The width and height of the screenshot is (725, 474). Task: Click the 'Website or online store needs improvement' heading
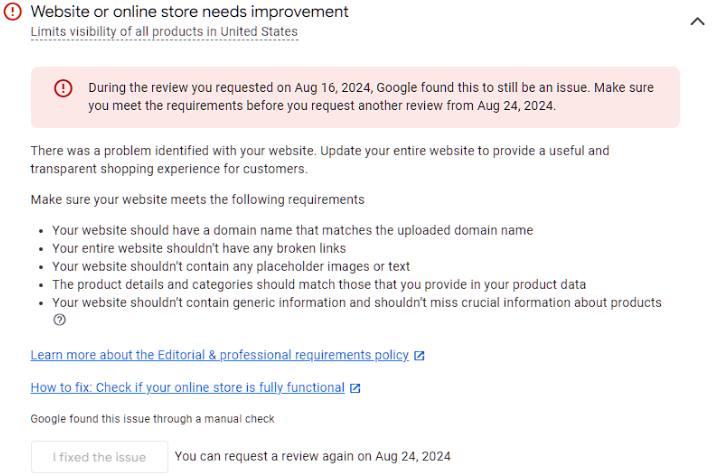[190, 12]
